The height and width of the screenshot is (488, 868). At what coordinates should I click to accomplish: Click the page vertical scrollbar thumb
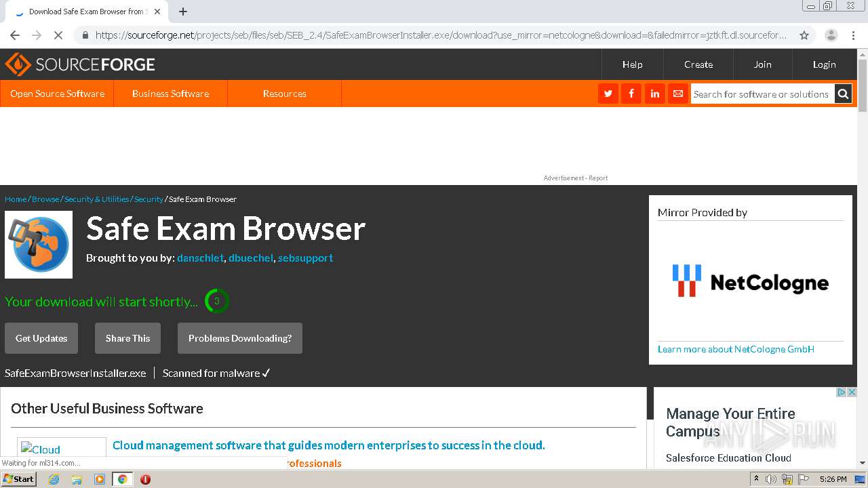click(863, 85)
